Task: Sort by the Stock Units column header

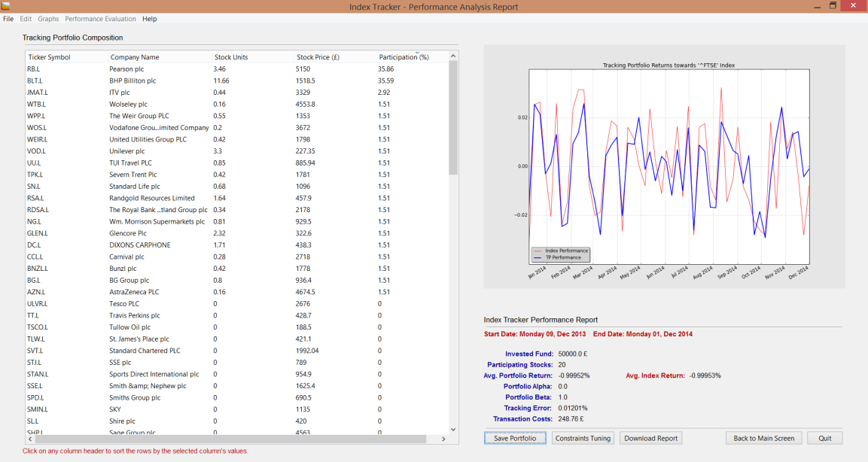Action: (252, 57)
